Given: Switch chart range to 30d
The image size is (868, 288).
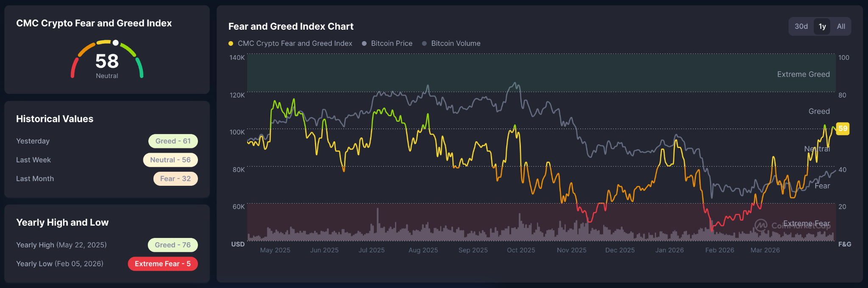Looking at the screenshot, I should pos(801,26).
